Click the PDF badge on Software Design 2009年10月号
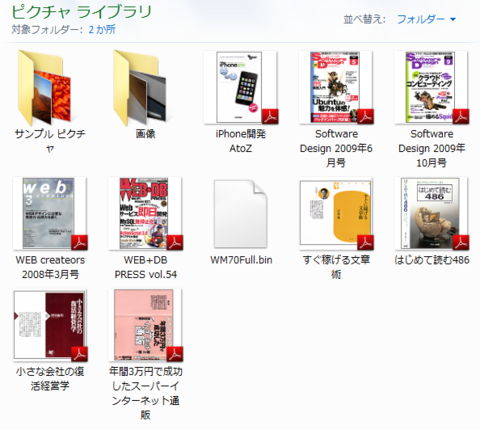Image resolution: width=480 pixels, height=430 pixels. [x=460, y=116]
